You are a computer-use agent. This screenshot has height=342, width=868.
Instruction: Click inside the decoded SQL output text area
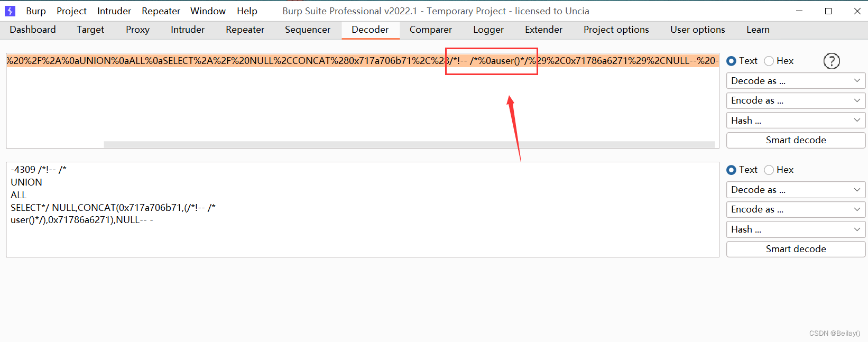363,210
